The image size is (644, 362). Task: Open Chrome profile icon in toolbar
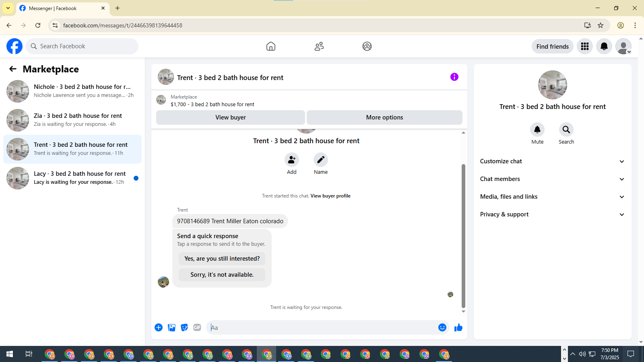(621, 25)
